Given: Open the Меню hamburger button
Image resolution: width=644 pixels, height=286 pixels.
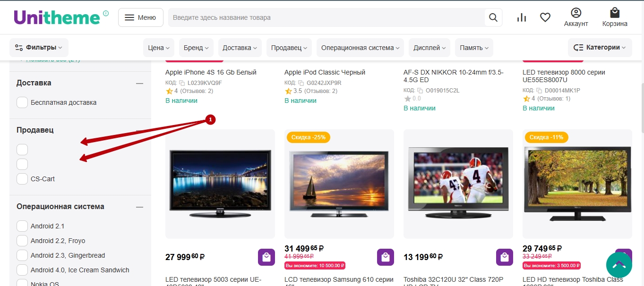Looking at the screenshot, I should coord(140,17).
